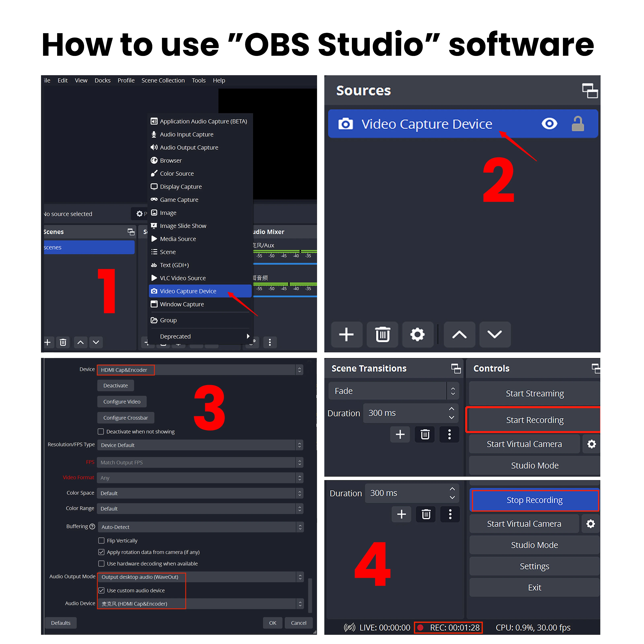Screen dimensions: 644x644
Task: Click the add new source plus icon
Action: tap(345, 334)
